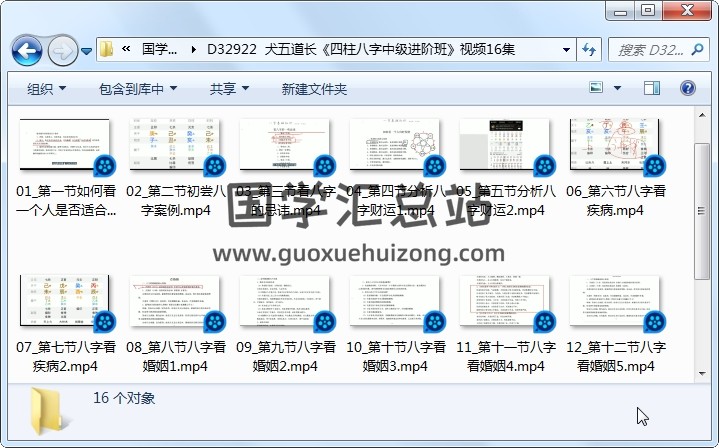
Task: Open the 共享 menu
Action: click(x=229, y=89)
